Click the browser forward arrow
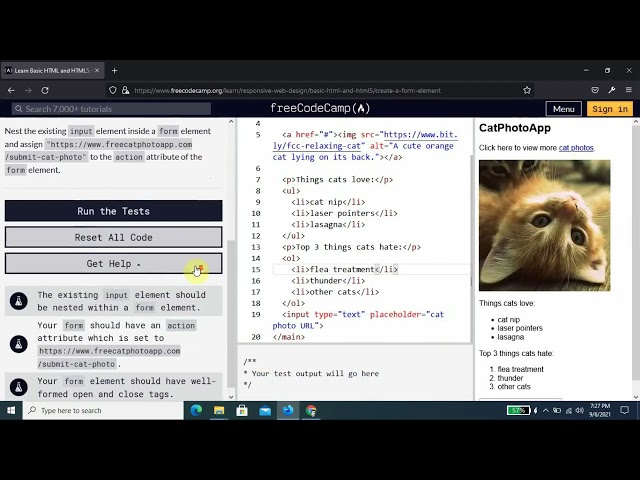The image size is (640, 480). pyautogui.click(x=28, y=90)
